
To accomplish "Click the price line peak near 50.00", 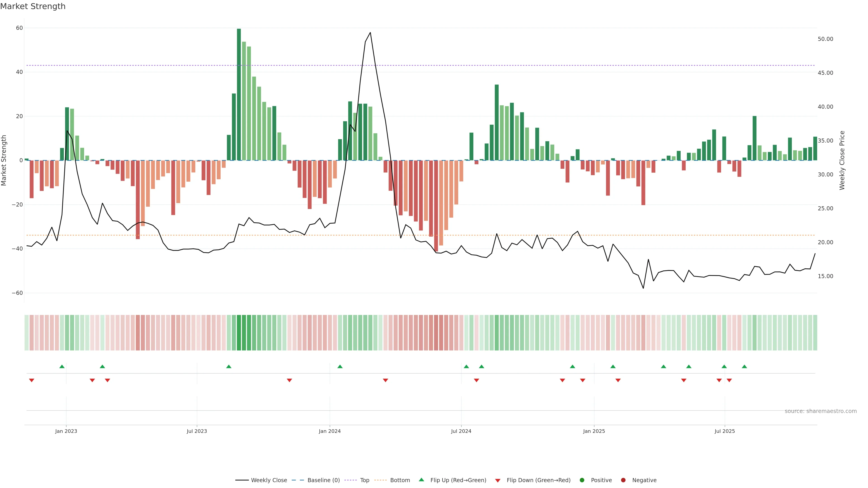I will [x=370, y=33].
